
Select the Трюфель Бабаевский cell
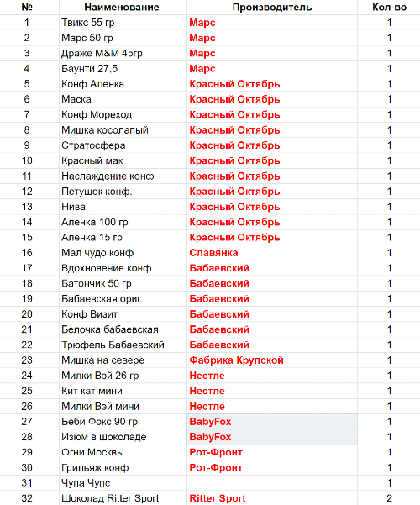coord(123,345)
